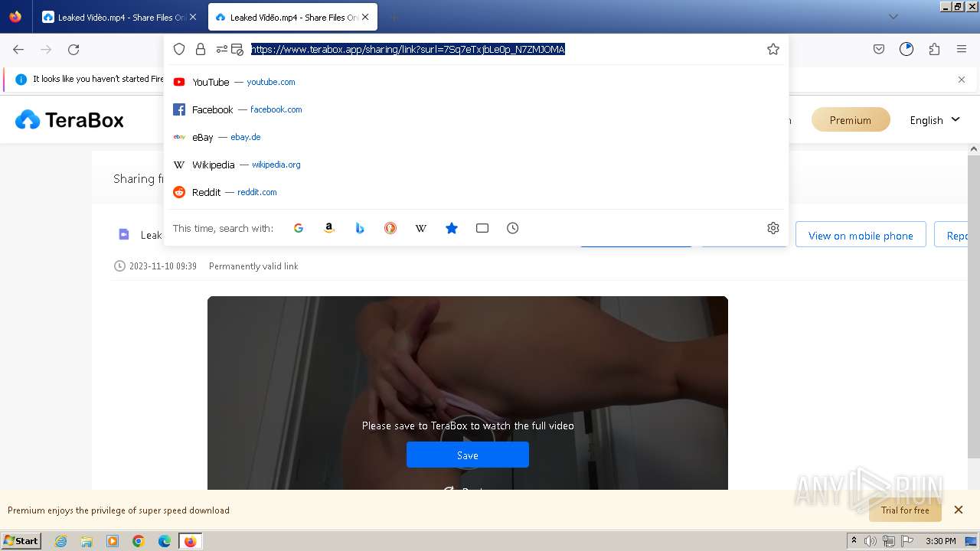Select the Facebook suggestion in the address dropdown
The width and height of the screenshot is (980, 551).
pos(476,109)
